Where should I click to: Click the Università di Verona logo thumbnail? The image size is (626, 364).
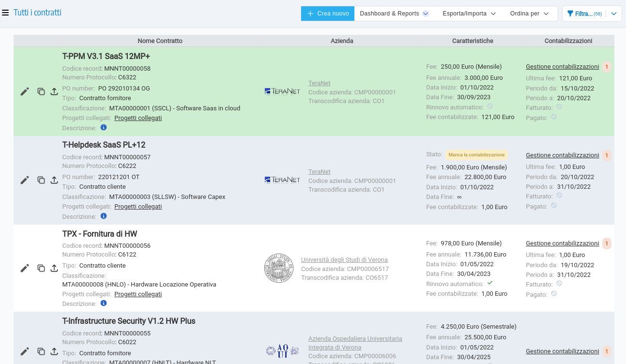pyautogui.click(x=279, y=268)
